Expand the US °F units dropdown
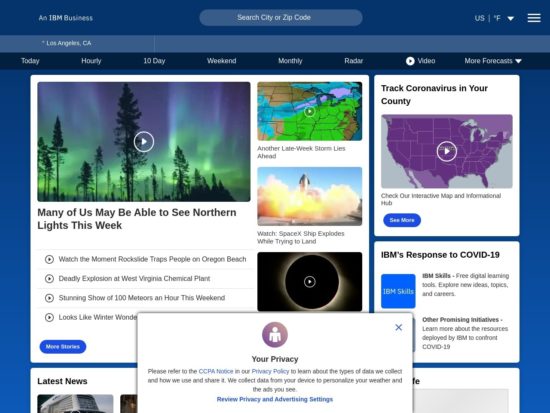This screenshot has height=413, width=550. click(x=494, y=18)
